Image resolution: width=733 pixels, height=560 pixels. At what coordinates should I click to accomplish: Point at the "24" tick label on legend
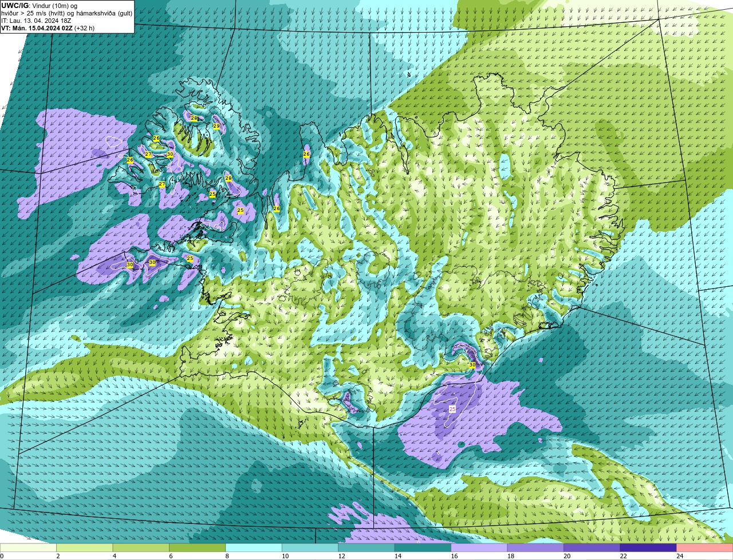[679, 556]
